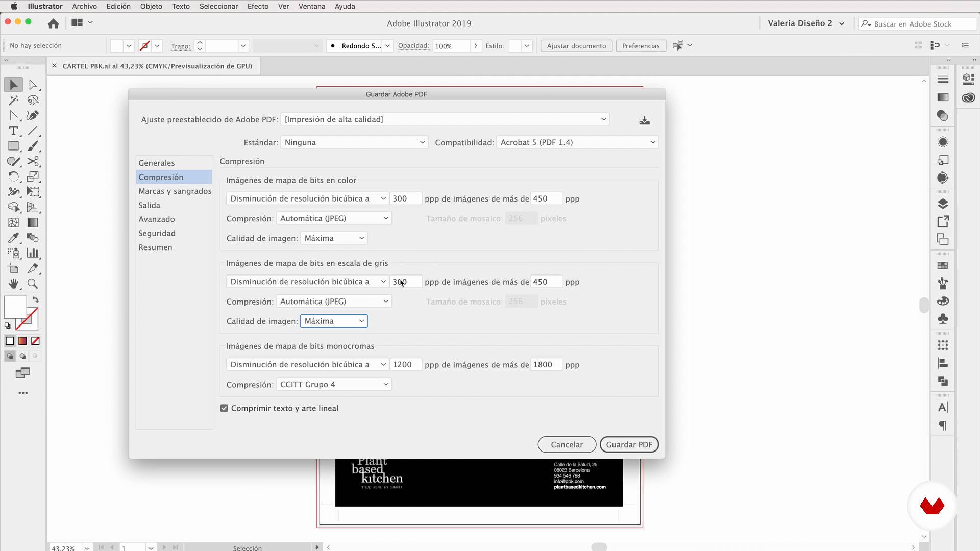Open color images Calidad de imagen dropdown
The width and height of the screenshot is (980, 551).
pyautogui.click(x=334, y=238)
